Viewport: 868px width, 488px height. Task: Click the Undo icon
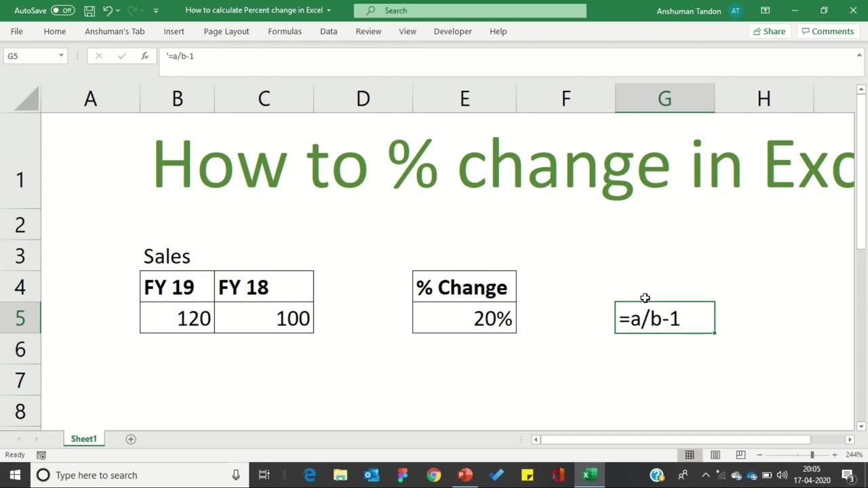click(108, 10)
